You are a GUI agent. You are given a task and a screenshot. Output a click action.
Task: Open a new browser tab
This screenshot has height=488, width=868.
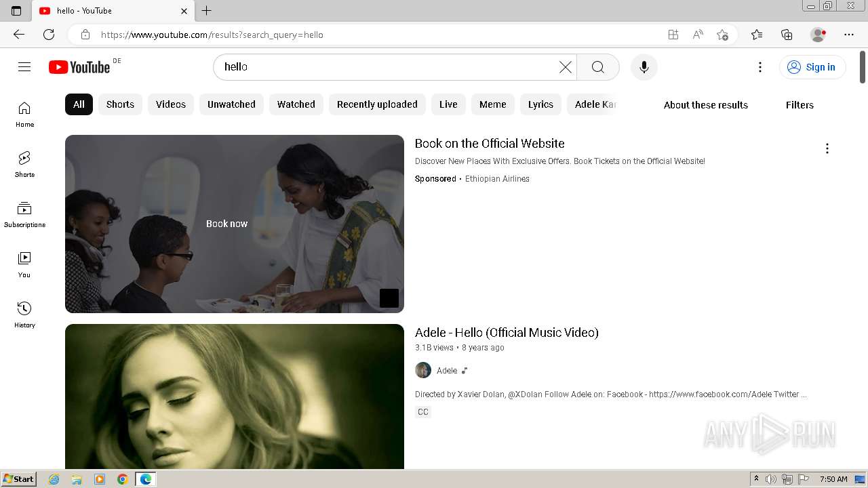pyautogui.click(x=207, y=11)
